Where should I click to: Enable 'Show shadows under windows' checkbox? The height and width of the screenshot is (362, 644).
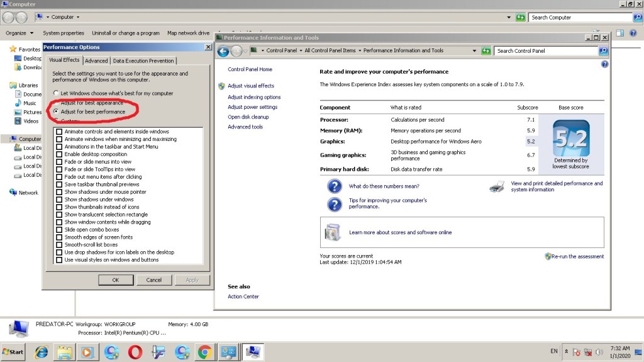click(59, 200)
